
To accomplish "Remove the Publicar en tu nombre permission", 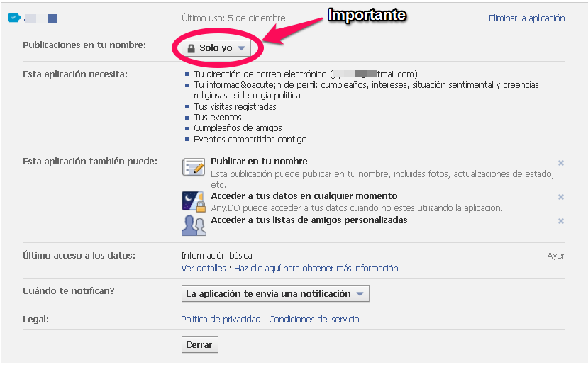I will click(560, 163).
